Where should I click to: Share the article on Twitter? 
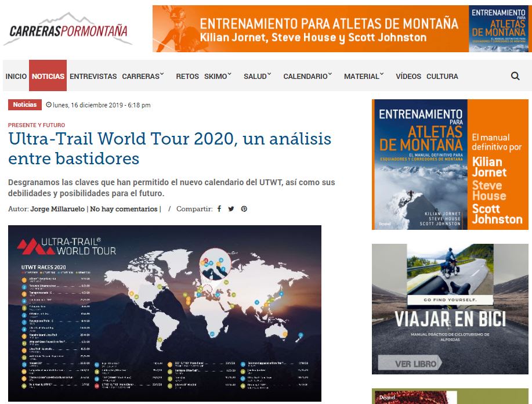pos(231,209)
